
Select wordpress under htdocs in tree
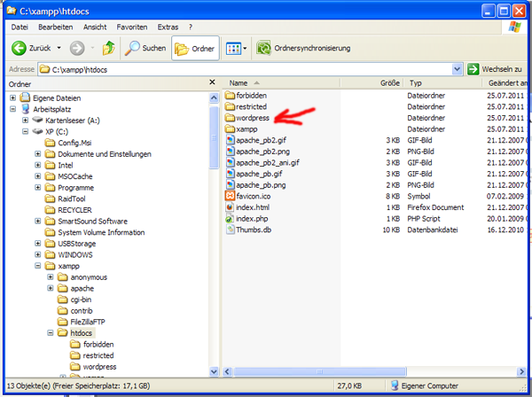[93, 367]
